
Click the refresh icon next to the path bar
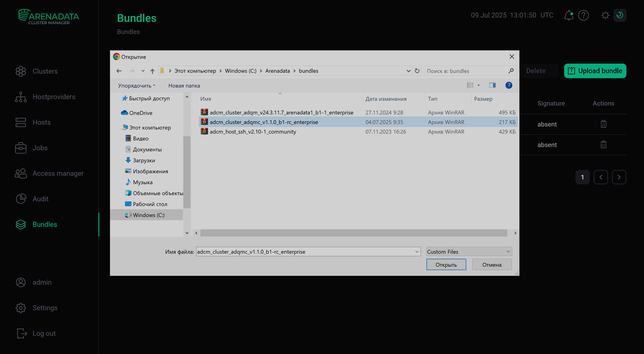tap(417, 71)
